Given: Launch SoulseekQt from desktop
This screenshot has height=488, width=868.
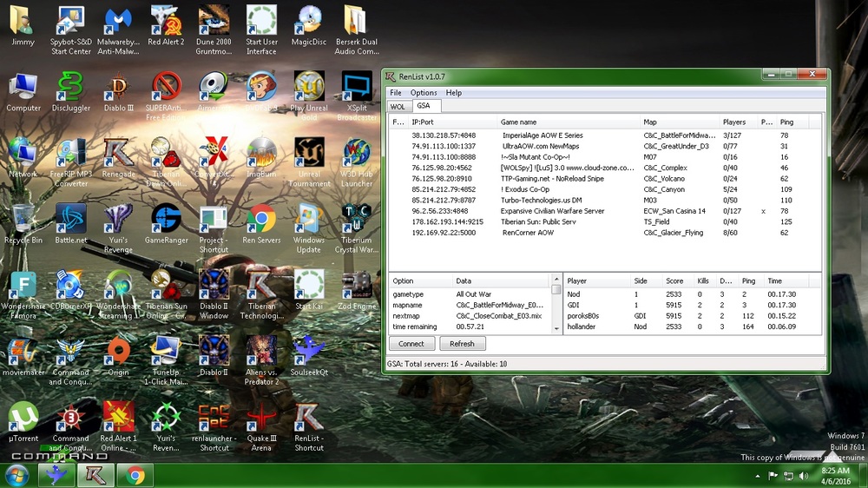Looking at the screenshot, I should [309, 357].
